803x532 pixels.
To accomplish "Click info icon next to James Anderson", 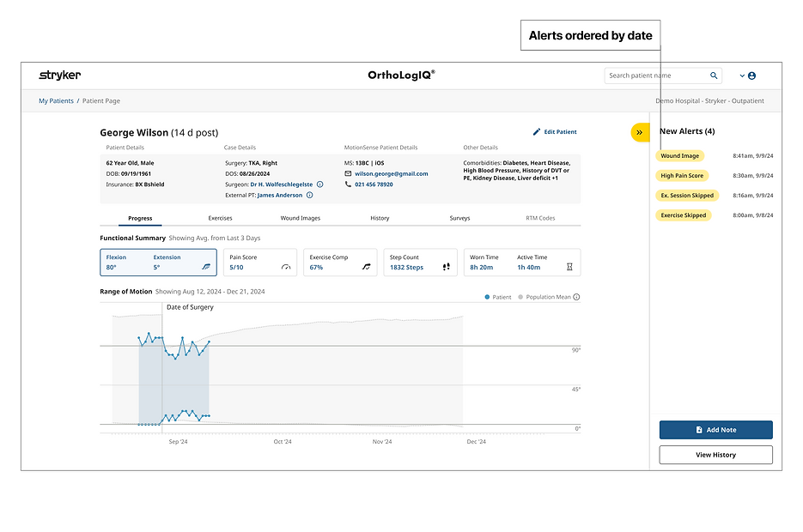I will click(x=309, y=195).
